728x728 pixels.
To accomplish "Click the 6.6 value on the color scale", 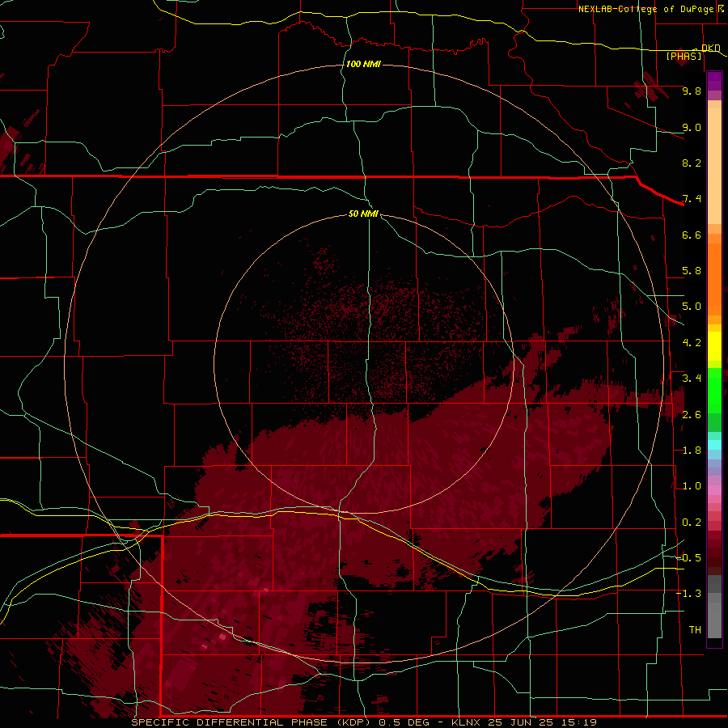I will (x=692, y=235).
